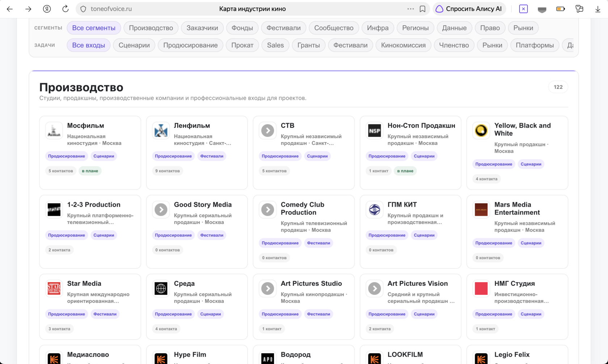Open the battery saver icon in toolbar

[x=561, y=9]
